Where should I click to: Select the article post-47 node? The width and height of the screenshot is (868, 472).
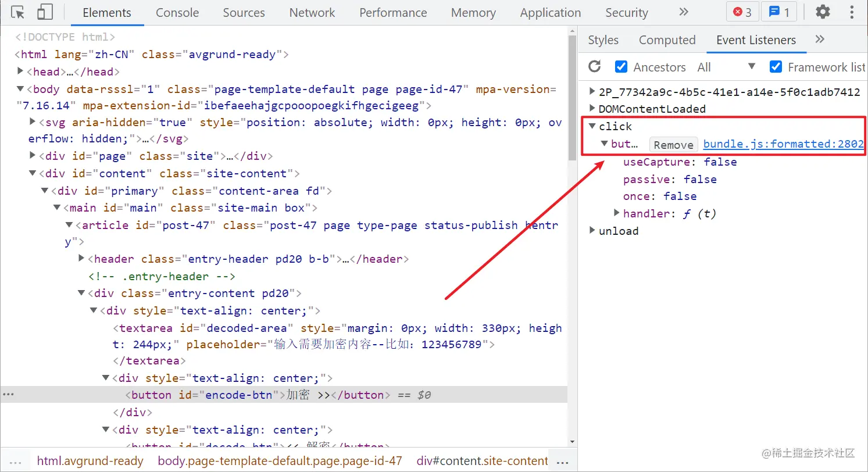[x=312, y=233]
